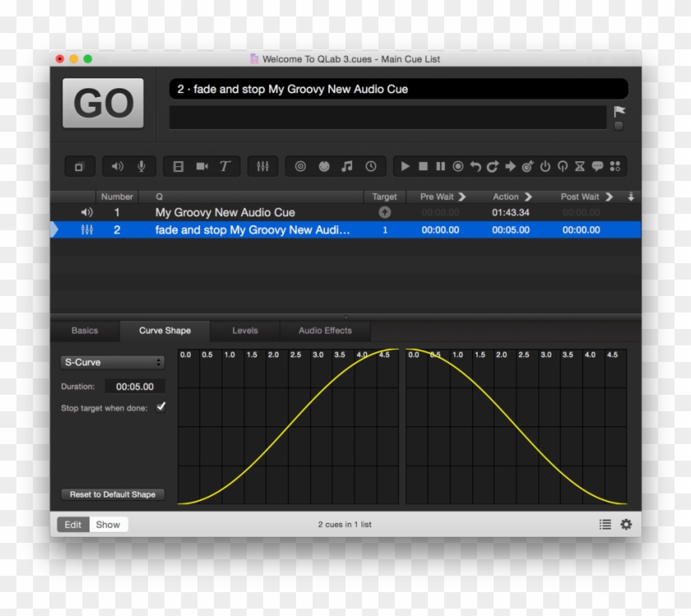
Task: Add a MIDI cue connector icon
Action: point(324,167)
